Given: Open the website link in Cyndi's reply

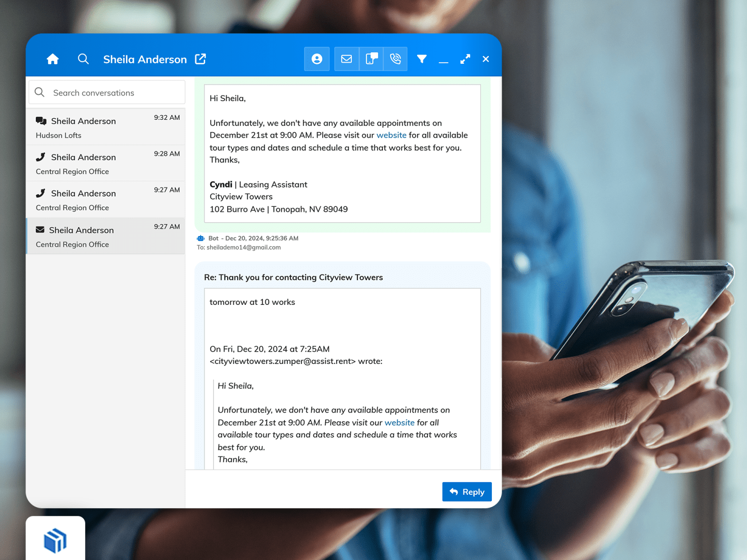Looking at the screenshot, I should coord(392,135).
